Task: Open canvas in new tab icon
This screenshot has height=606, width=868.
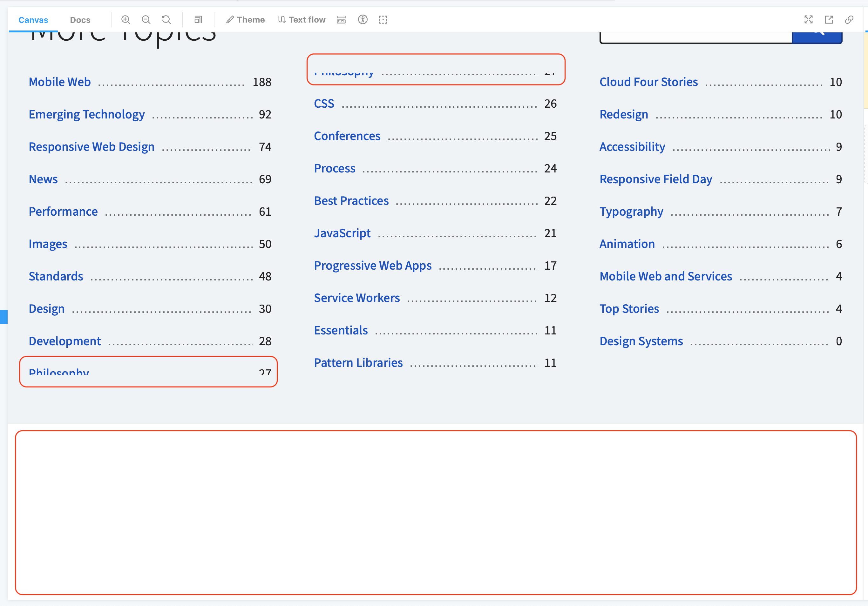Action: coord(829,20)
